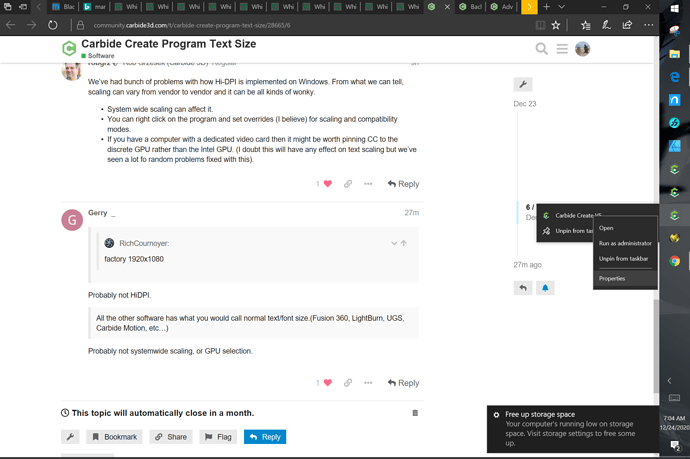Click the trash icon beside auto-close notice

click(x=415, y=413)
